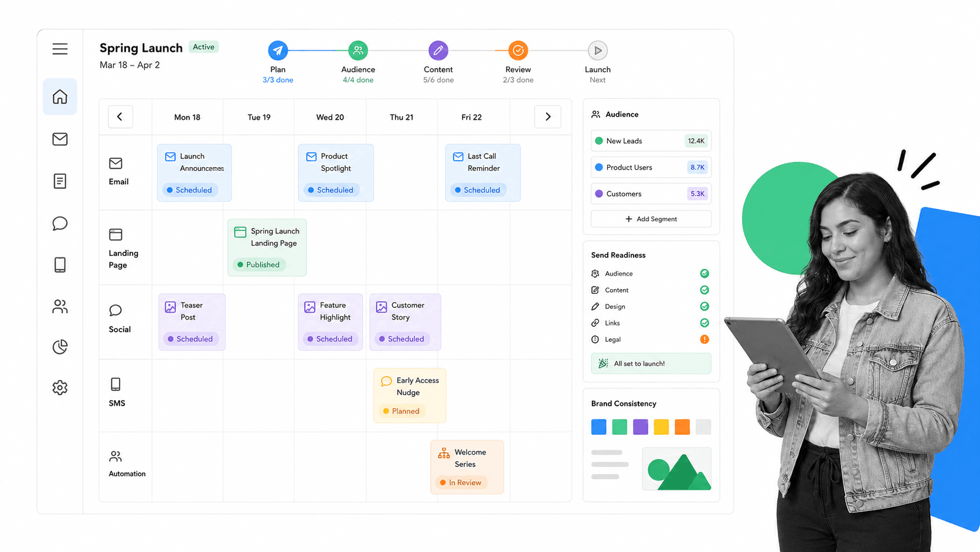Click the Mar 18 – Apr 2 date range
Viewport: 980px width, 552px height.
pos(130,65)
